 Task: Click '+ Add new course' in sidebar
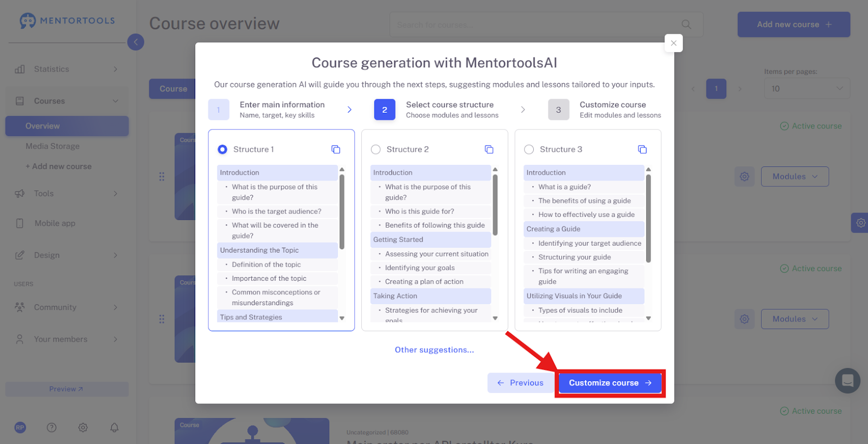59,166
